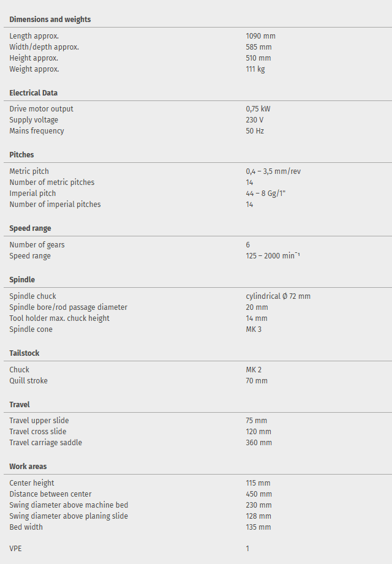Click the Electrical Data section heading
Screen dimensions: 392x564
34,93
